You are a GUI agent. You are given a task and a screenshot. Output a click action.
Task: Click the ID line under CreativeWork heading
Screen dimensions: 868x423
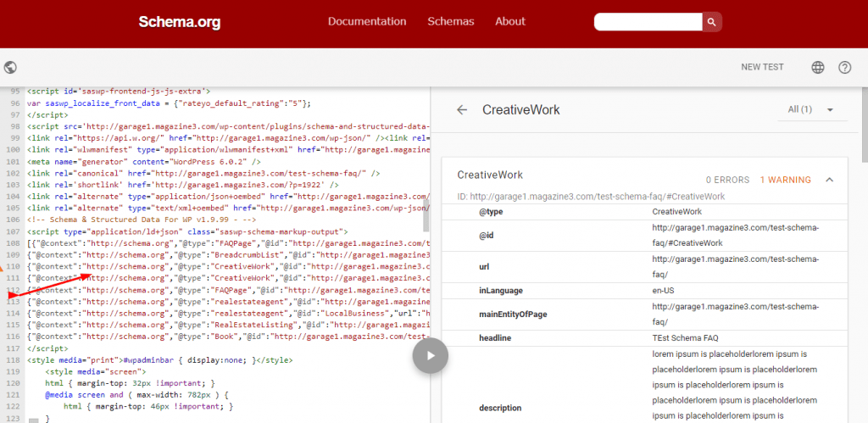pos(591,197)
